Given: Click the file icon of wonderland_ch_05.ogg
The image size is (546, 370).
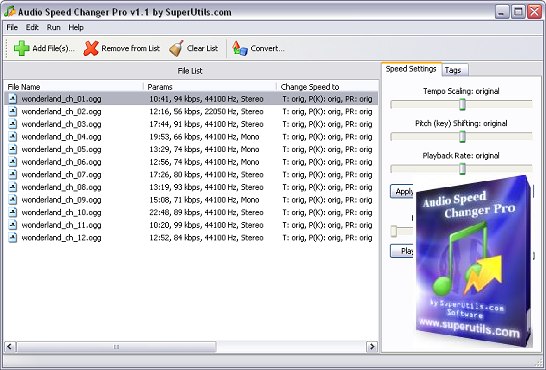Looking at the screenshot, I should [x=13, y=149].
